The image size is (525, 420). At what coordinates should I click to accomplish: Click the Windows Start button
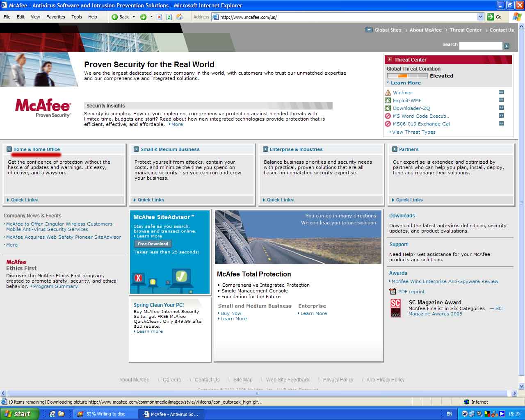(x=19, y=414)
